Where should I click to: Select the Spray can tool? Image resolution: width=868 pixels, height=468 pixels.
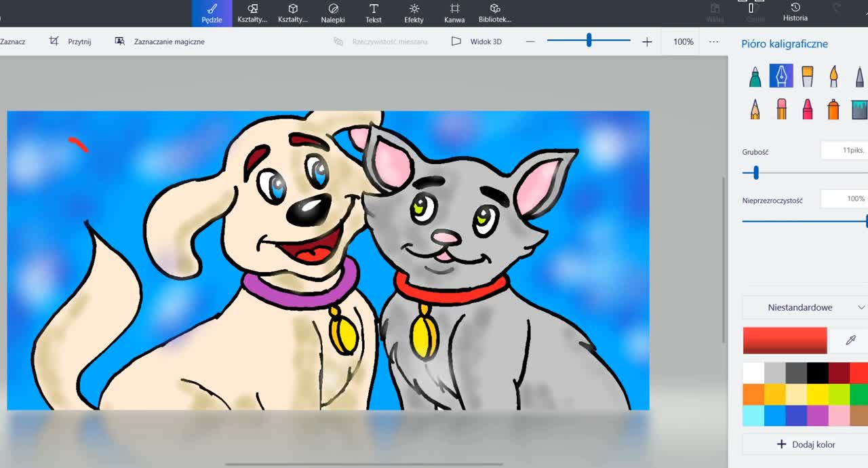833,109
